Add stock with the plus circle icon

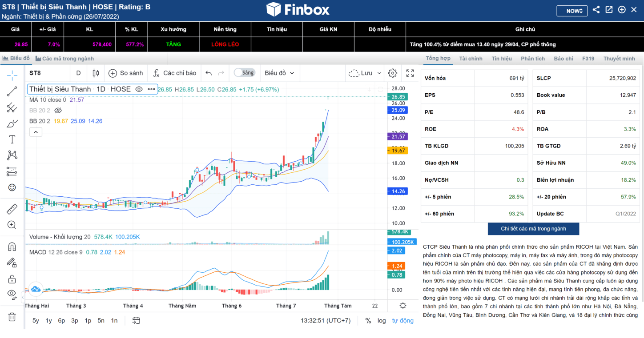(622, 10)
